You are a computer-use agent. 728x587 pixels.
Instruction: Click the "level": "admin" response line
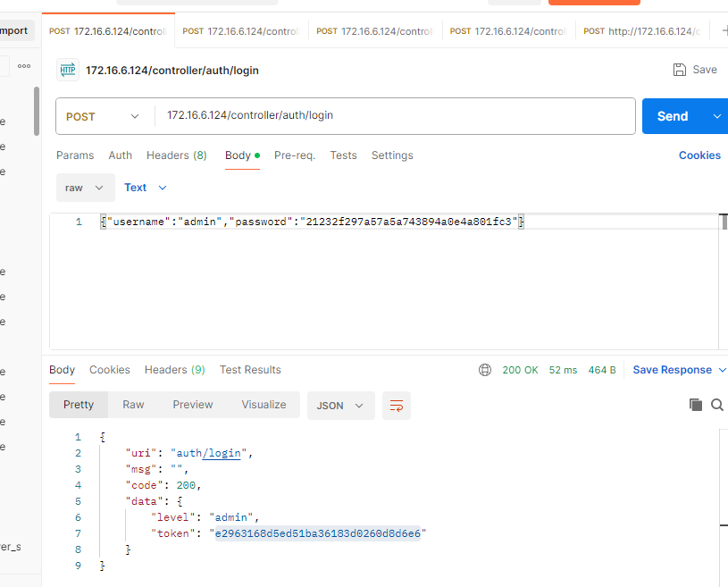coord(205,517)
